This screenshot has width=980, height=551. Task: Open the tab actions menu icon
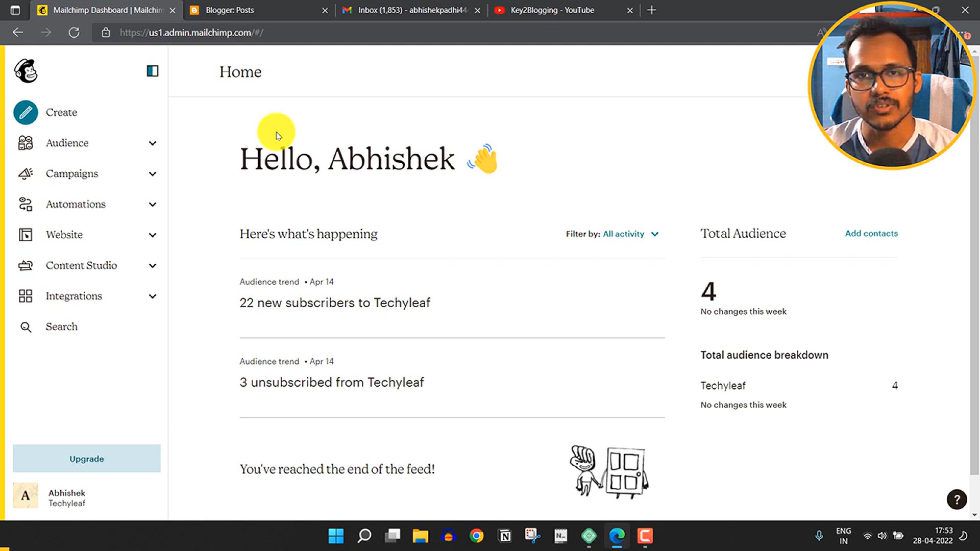[x=15, y=10]
